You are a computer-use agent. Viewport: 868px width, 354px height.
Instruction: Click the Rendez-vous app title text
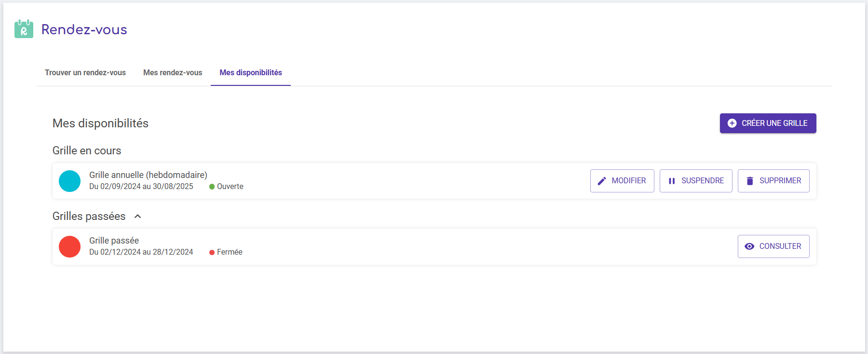click(x=84, y=29)
